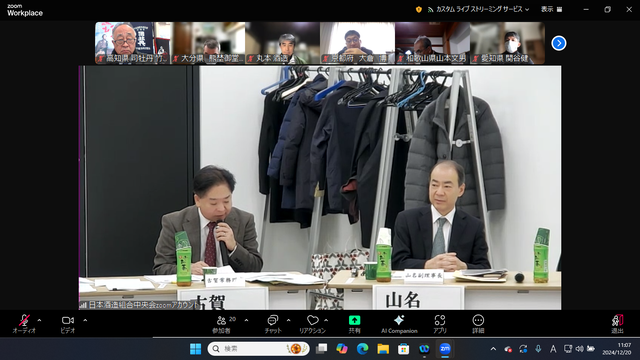Expand chat options arrow beside チャット
Screen dimensions: 640x360
coord(289,320)
